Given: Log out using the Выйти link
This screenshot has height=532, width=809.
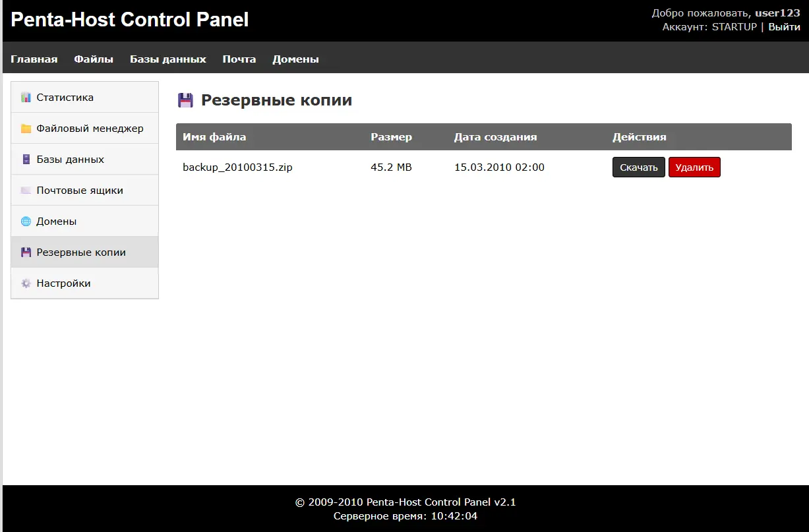Looking at the screenshot, I should tap(784, 27).
